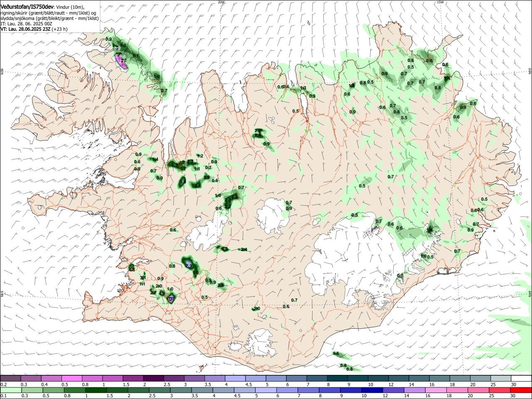Click the darkest purple 2 swatch in snow scale
The width and height of the screenshot is (532, 399).
coord(153,378)
